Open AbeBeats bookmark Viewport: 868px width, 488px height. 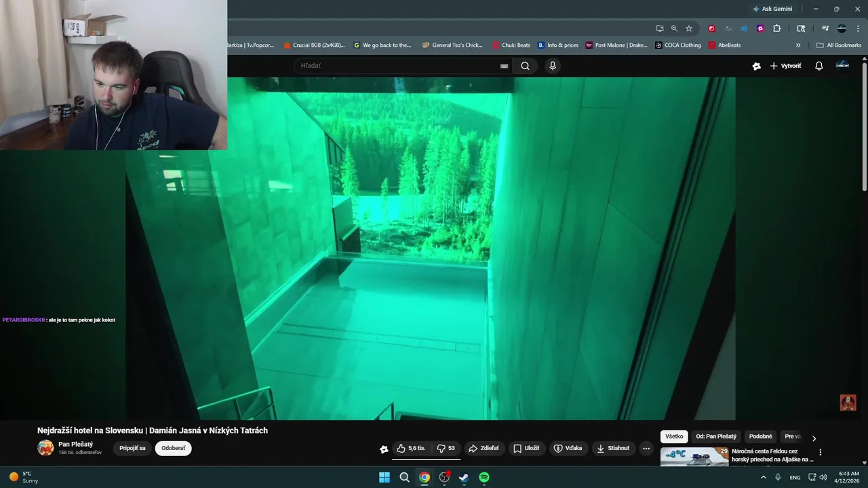click(x=724, y=45)
